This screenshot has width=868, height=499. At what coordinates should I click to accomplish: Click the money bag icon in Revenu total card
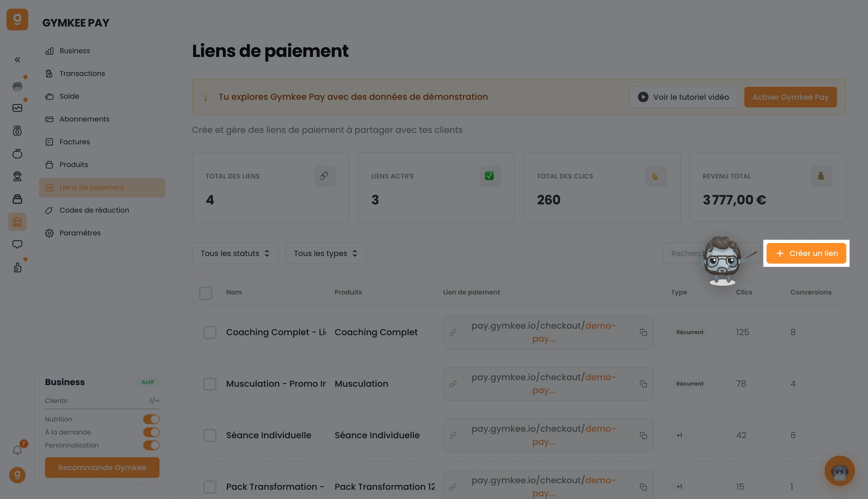[x=821, y=176]
